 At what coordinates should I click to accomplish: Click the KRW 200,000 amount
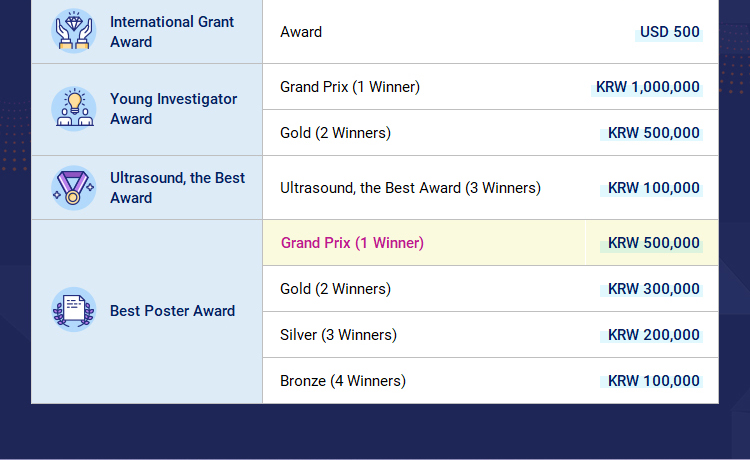[x=653, y=335]
